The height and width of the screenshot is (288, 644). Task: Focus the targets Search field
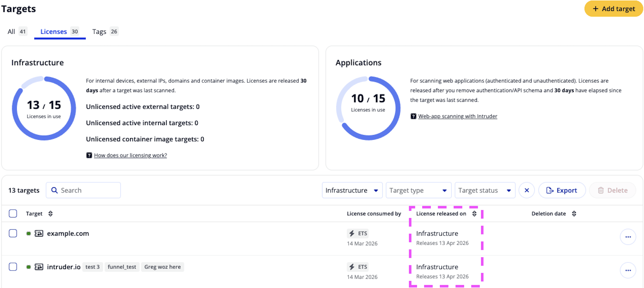click(x=83, y=190)
